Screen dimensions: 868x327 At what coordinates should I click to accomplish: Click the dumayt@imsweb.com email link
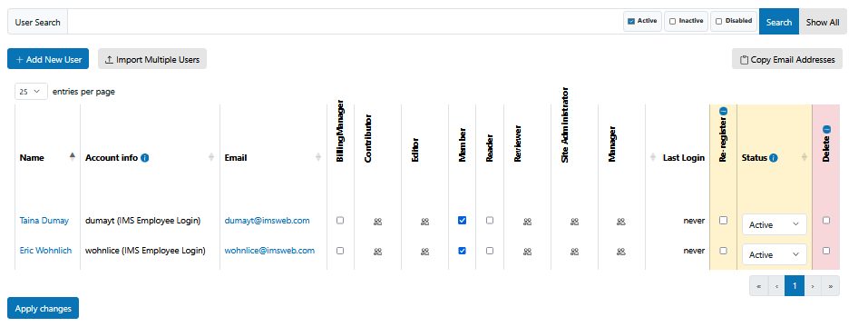tap(267, 221)
